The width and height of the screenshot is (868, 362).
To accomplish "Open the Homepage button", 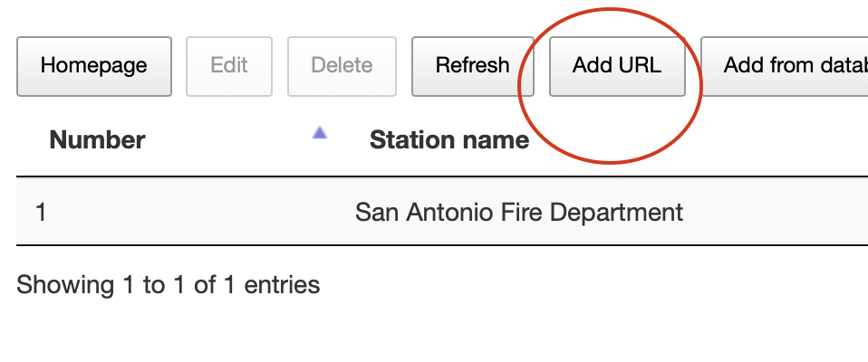I will click(x=94, y=66).
